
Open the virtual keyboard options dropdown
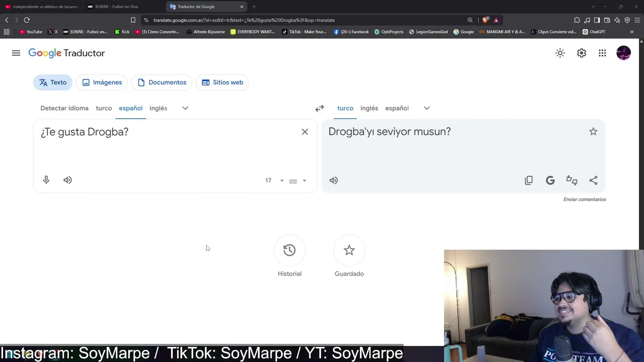point(304,181)
